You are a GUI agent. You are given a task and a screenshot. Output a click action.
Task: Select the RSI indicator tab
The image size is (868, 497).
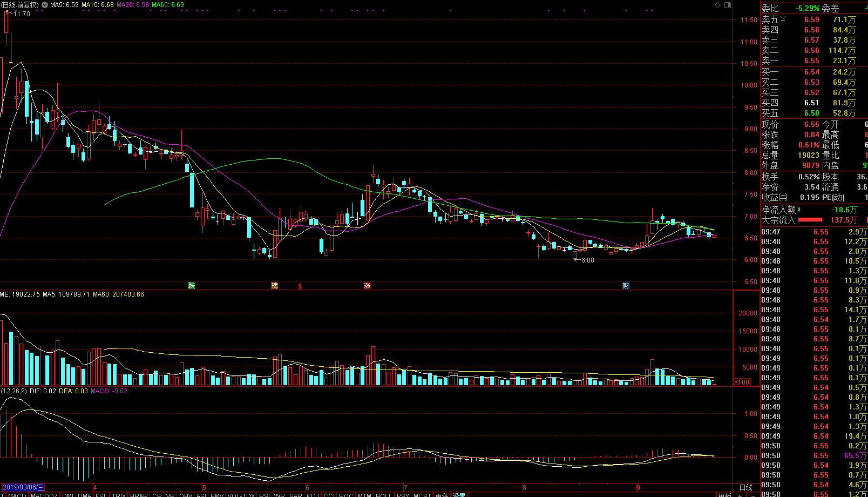click(x=265, y=494)
